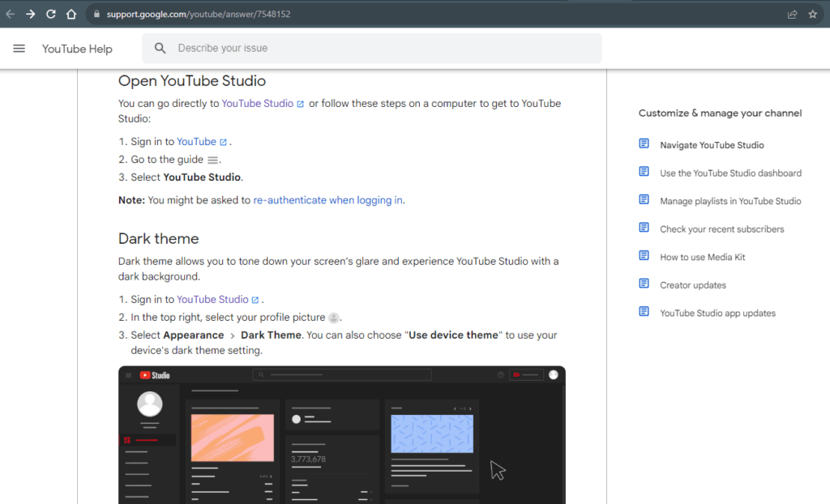This screenshot has width=830, height=504.
Task: Click the YouTube Studio dashboard article icon
Action: [x=644, y=172]
